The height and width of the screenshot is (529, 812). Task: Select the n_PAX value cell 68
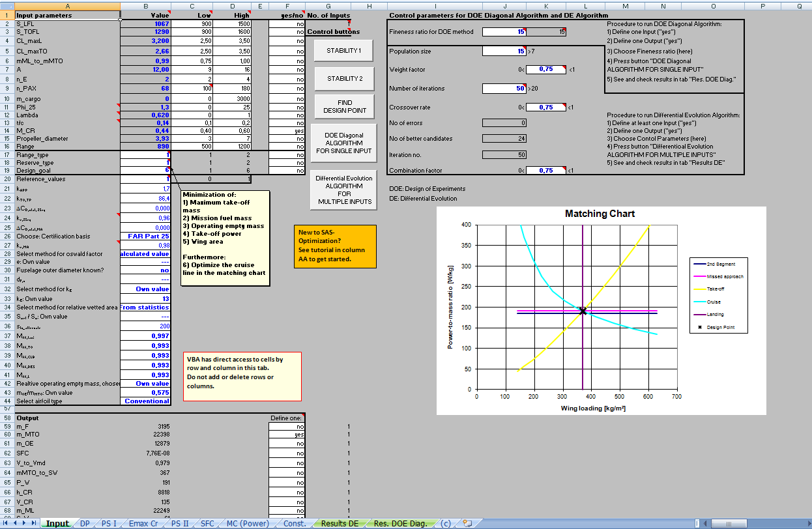(x=146, y=88)
